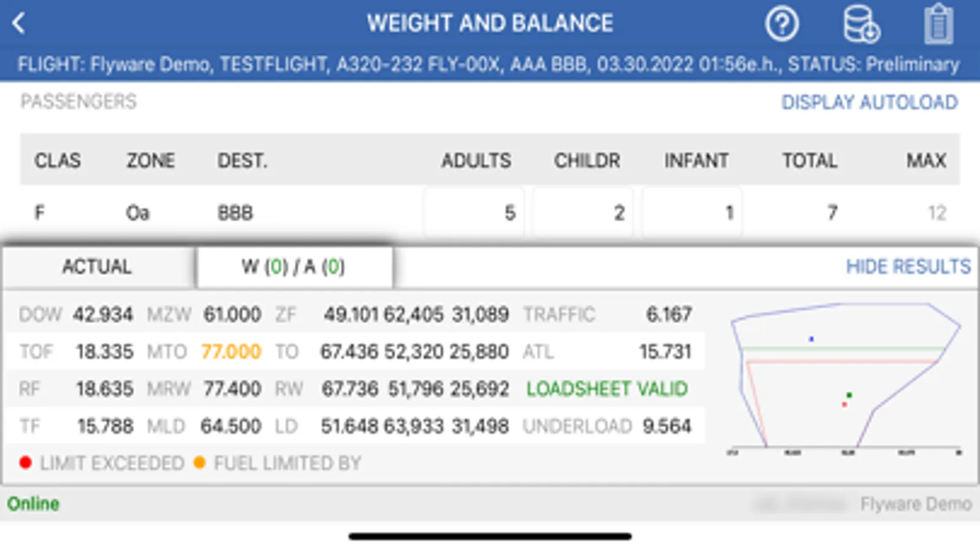The height and width of the screenshot is (552, 980).
Task: Click the red LIMIT EXCEEDED legend dot
Action: (x=25, y=462)
